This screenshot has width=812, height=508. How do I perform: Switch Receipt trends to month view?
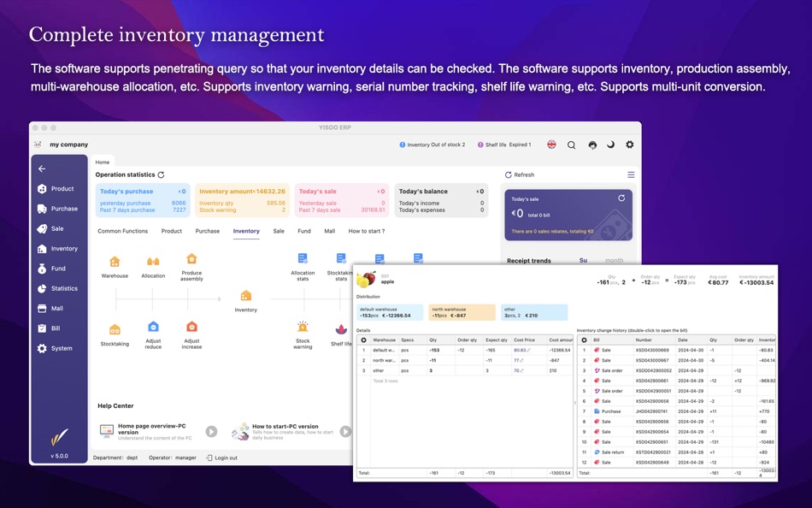pyautogui.click(x=614, y=261)
